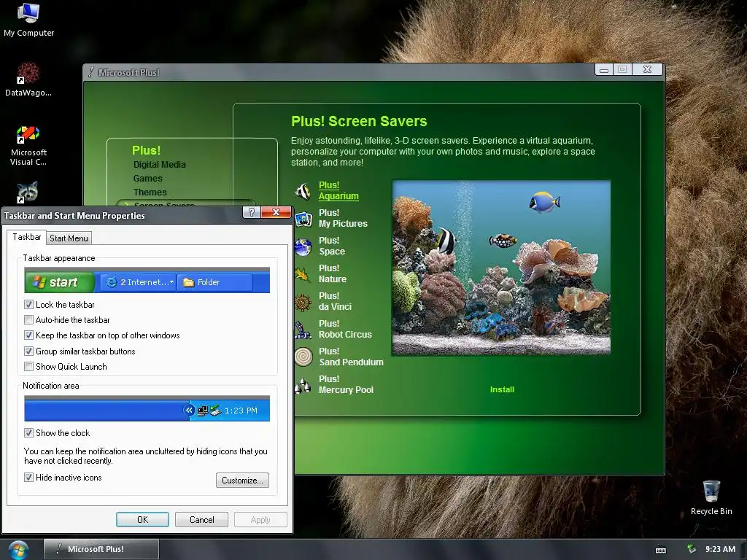Click the raccoon desktop shortcut icon
This screenshot has width=747, height=560.
27,192
